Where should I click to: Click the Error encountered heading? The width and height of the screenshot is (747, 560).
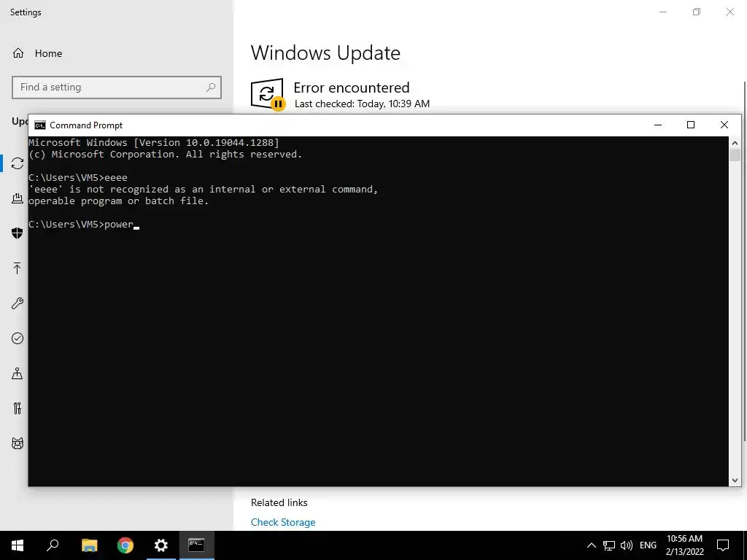tap(352, 87)
